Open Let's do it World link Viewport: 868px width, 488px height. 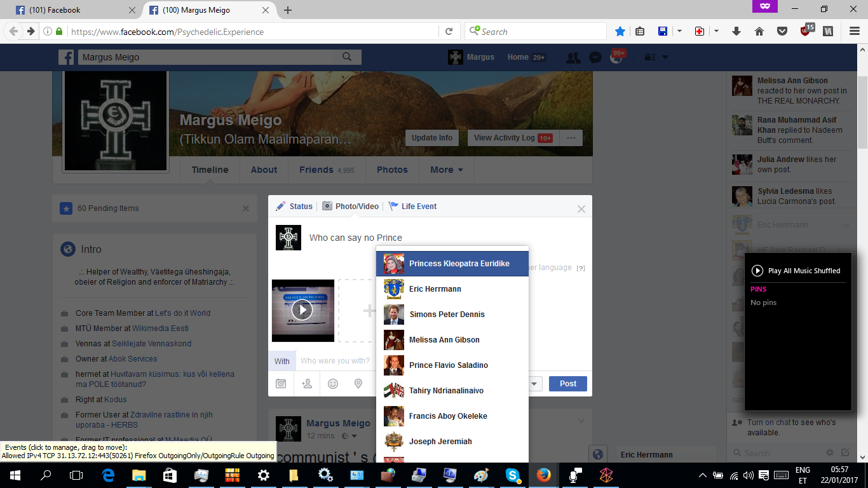click(x=183, y=313)
